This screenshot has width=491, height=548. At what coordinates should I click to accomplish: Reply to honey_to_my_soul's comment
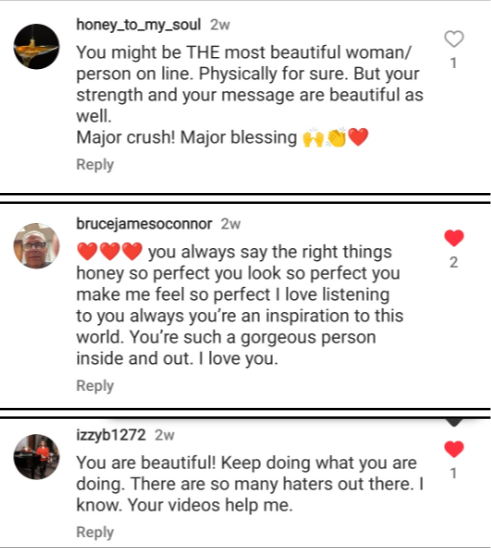pyautogui.click(x=95, y=165)
